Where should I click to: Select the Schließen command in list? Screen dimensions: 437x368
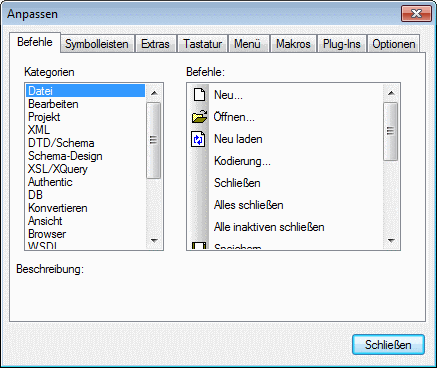(285, 183)
